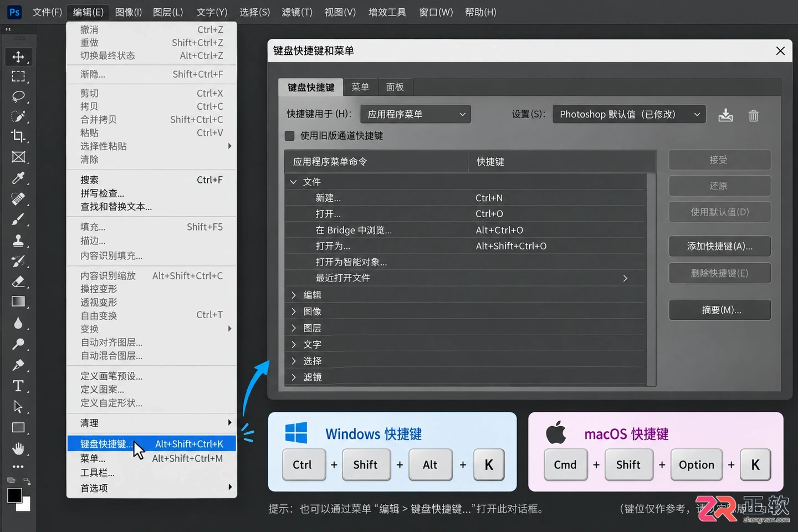Screen dimensions: 798x532
Task: Reset default foreground and background colors
Action: (x=11, y=480)
